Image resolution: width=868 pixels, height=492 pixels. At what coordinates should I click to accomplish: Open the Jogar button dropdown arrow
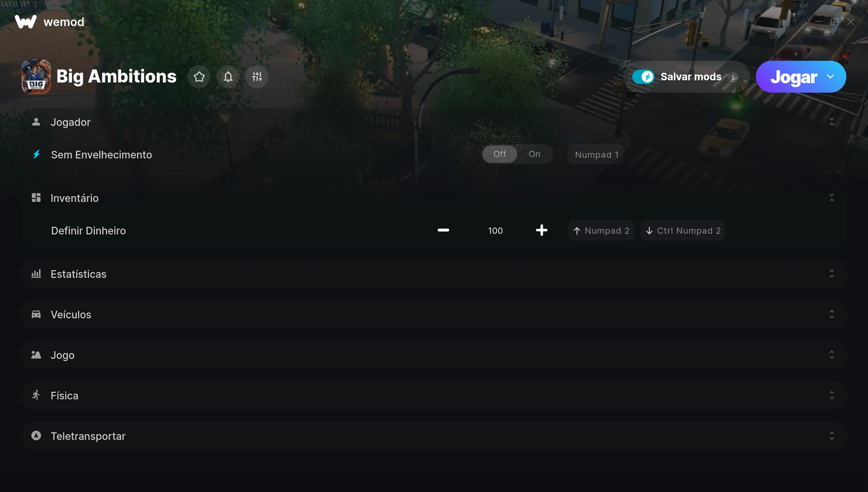tap(830, 77)
